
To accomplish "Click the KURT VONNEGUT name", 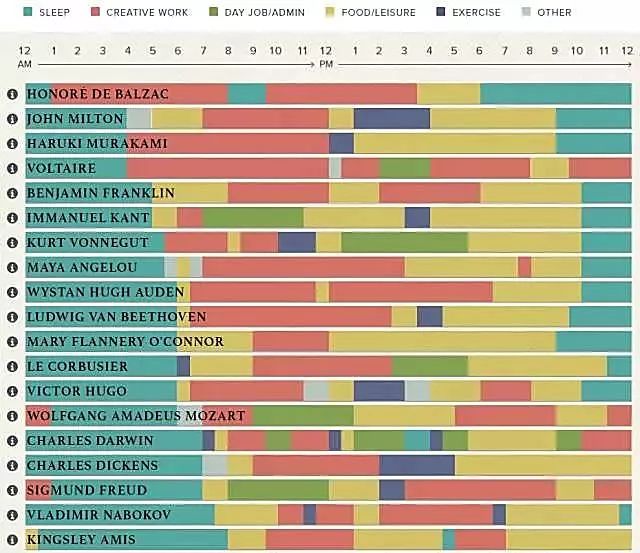I will pos(87,242).
